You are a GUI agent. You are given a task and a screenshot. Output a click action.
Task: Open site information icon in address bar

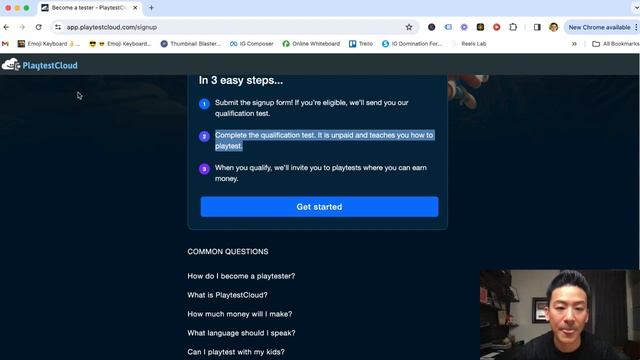tap(58, 27)
